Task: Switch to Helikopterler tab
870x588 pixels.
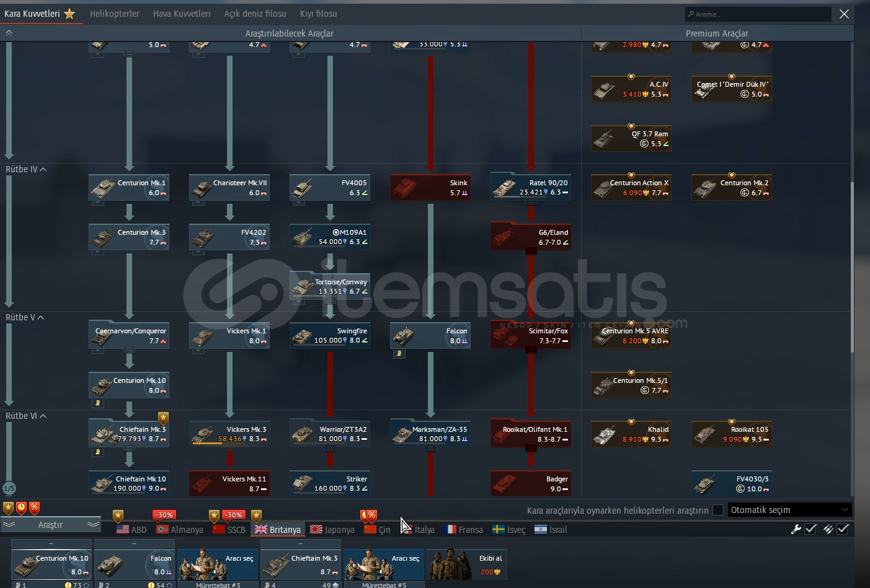Action: pyautogui.click(x=115, y=14)
